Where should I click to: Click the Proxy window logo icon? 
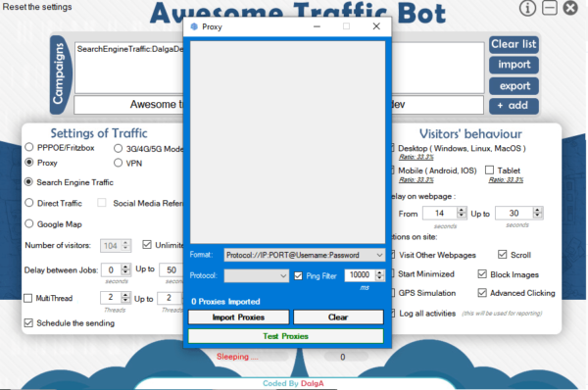click(194, 26)
